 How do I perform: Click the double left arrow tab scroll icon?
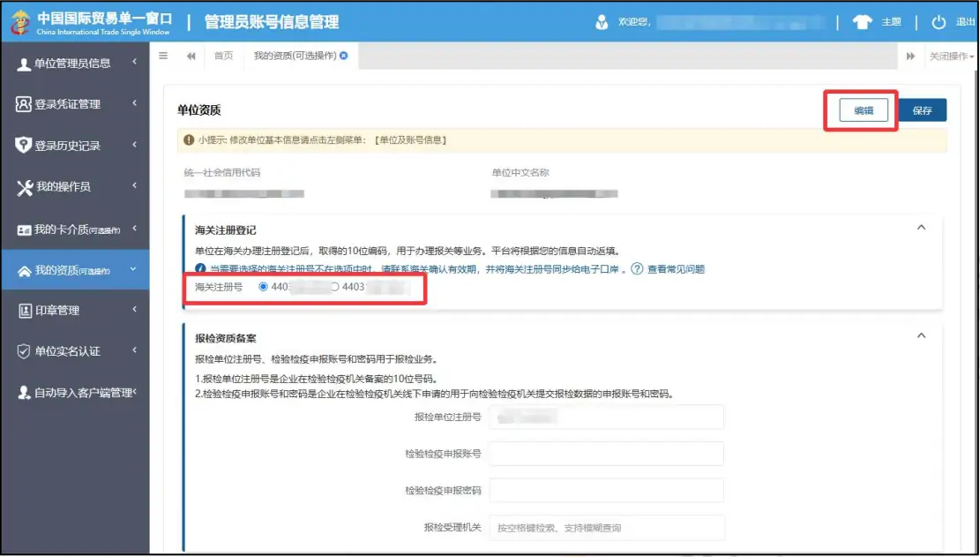pos(191,56)
